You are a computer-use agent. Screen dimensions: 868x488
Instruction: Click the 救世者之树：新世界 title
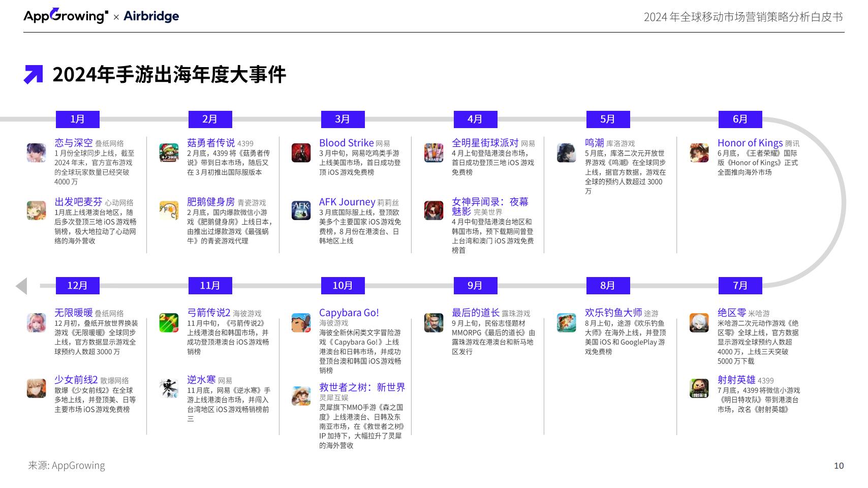[362, 387]
